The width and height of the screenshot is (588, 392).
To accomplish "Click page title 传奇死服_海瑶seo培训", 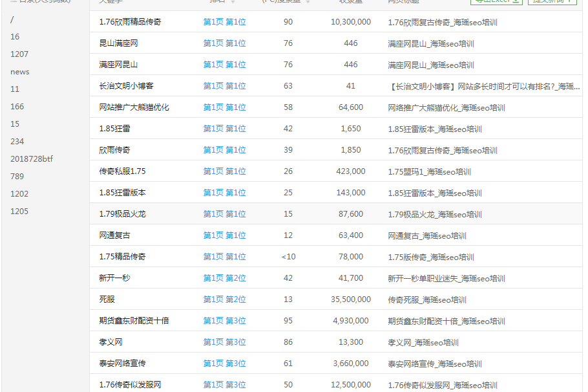I will [428, 300].
